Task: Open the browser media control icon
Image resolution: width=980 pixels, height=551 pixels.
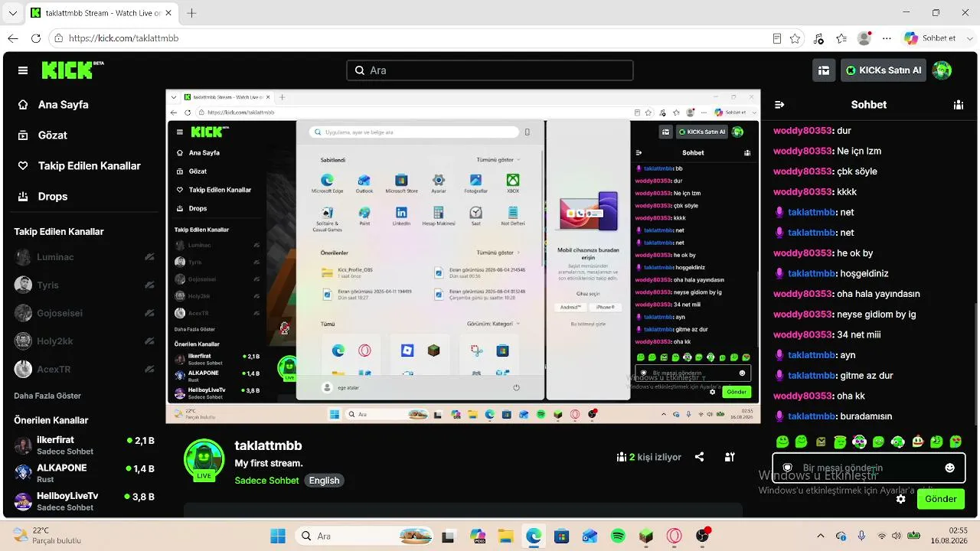Action: pos(818,38)
